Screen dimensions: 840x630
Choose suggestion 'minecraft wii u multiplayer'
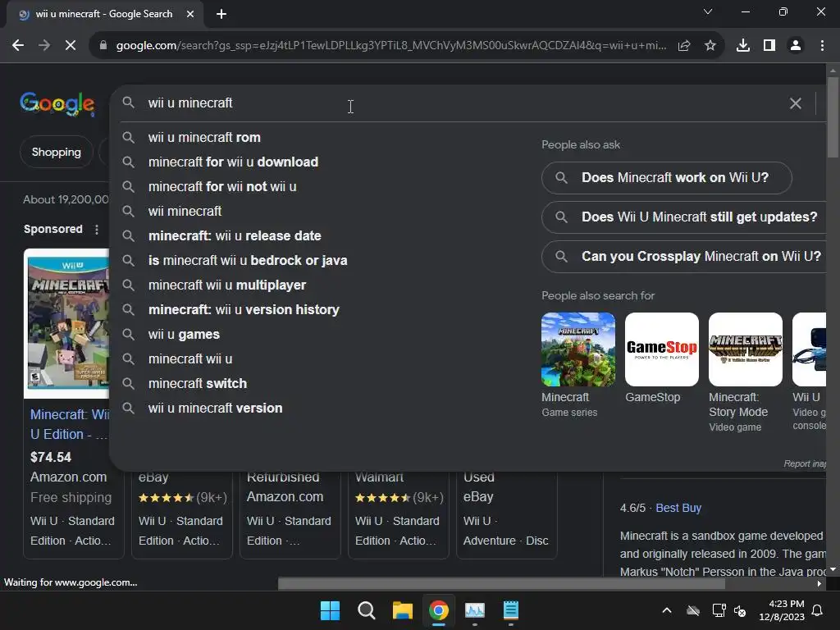[x=227, y=285]
